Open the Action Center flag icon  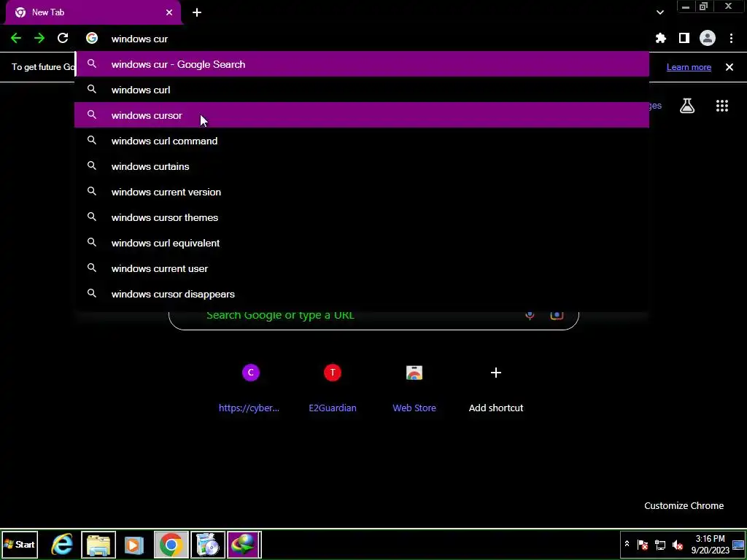[643, 545]
